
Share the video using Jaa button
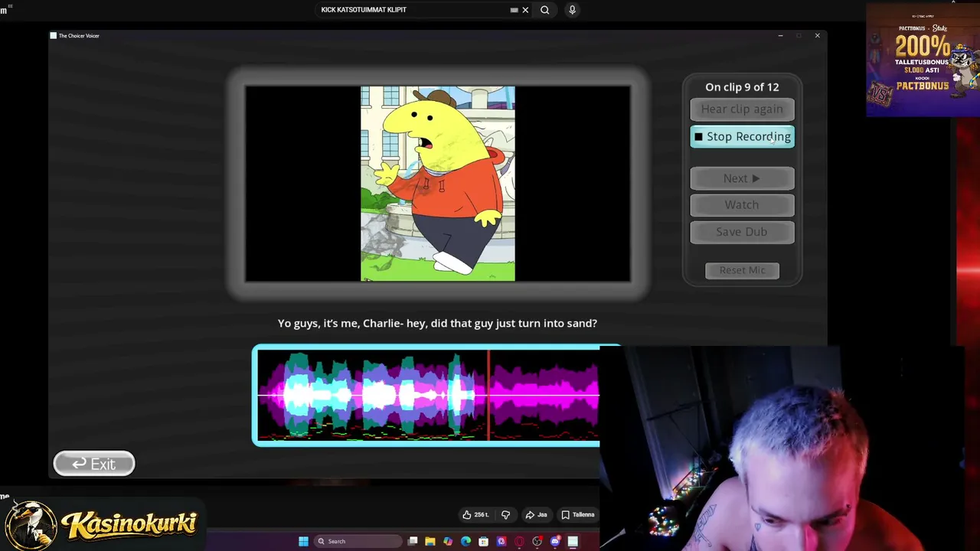click(537, 515)
